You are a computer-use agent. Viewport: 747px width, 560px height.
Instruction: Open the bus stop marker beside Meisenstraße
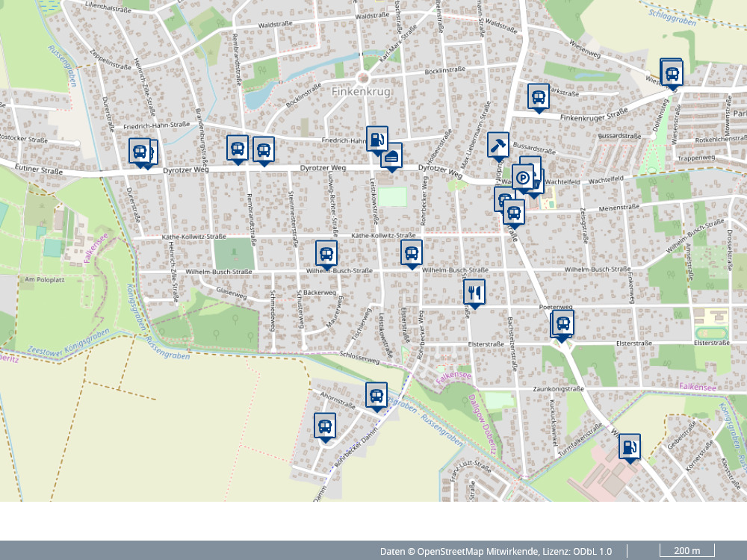pyautogui.click(x=513, y=212)
